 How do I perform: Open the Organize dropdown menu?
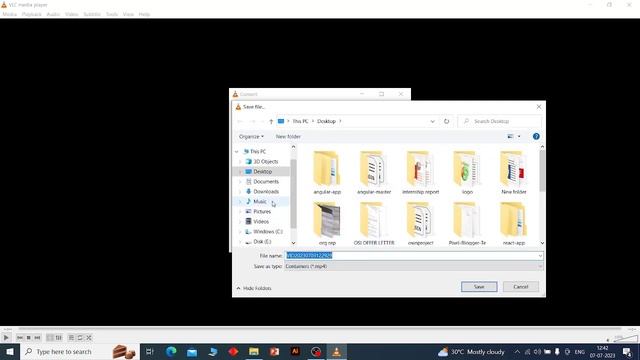[x=251, y=136]
